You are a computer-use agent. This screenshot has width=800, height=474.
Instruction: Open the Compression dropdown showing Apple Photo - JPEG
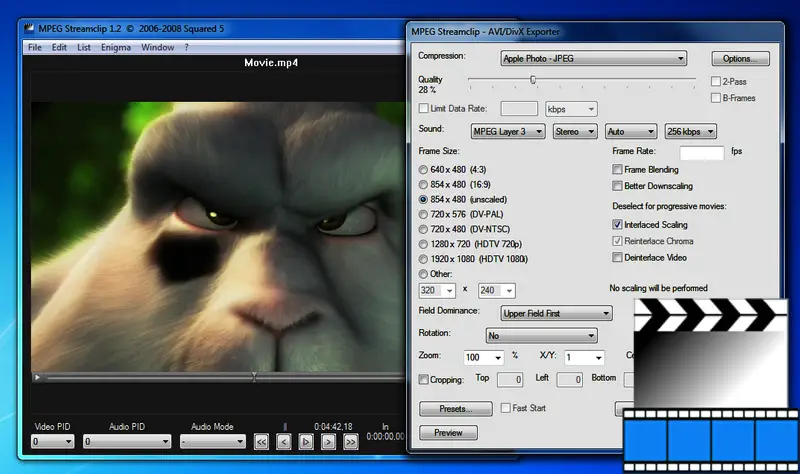click(593, 59)
